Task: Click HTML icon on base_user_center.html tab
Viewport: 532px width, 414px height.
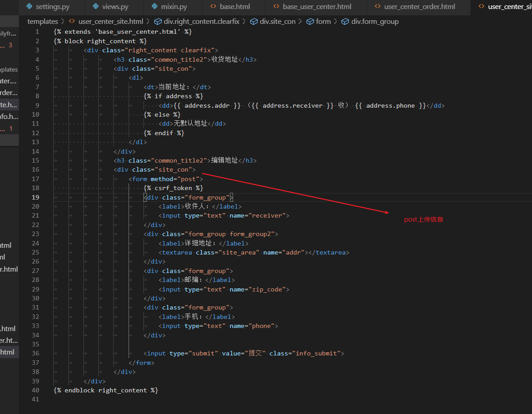Action: coord(276,6)
